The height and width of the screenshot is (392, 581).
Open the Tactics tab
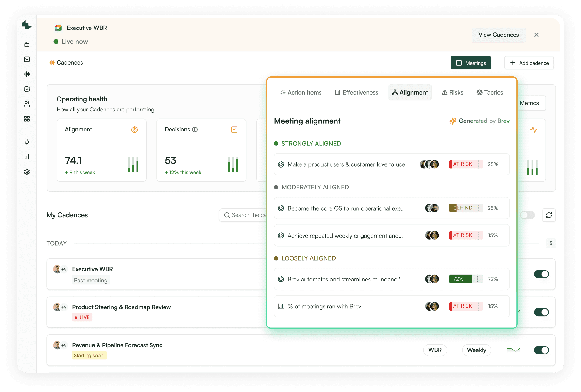point(490,92)
